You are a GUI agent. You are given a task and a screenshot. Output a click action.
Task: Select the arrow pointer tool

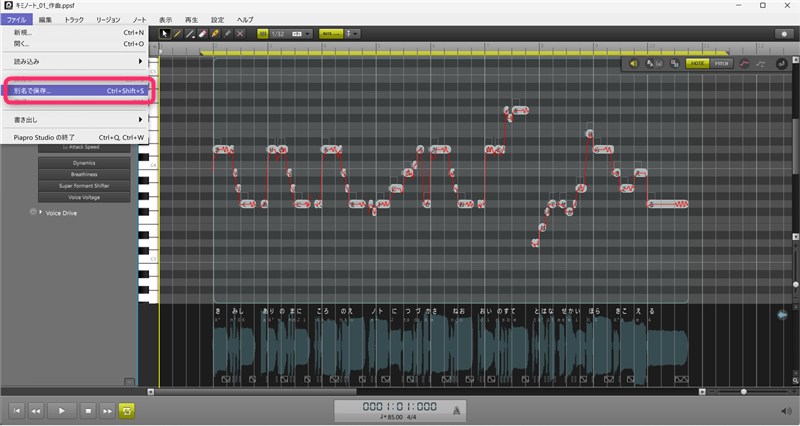(x=165, y=34)
